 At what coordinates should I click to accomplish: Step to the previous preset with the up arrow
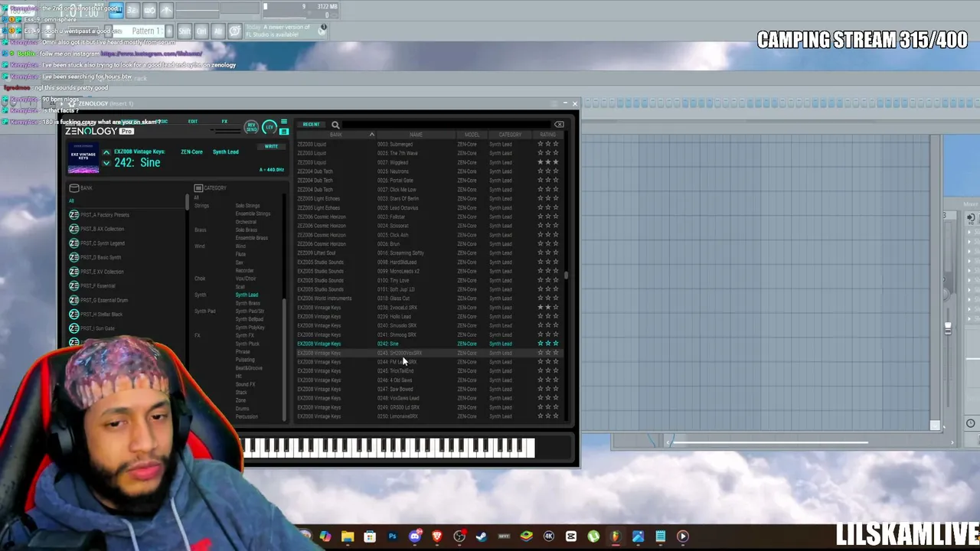pos(106,152)
